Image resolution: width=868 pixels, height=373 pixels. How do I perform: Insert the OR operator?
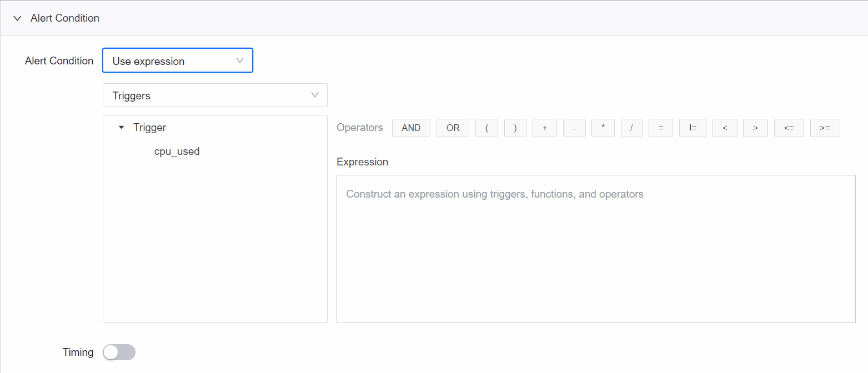(453, 128)
